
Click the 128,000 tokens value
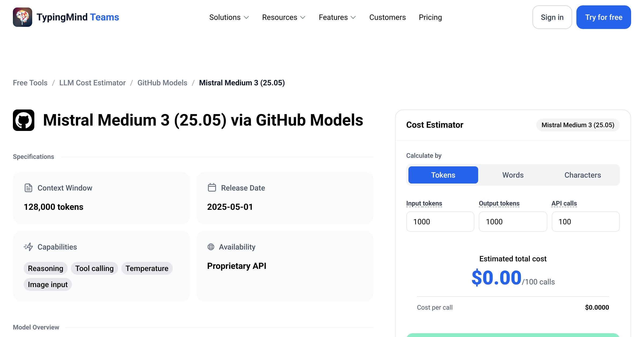[x=53, y=207]
